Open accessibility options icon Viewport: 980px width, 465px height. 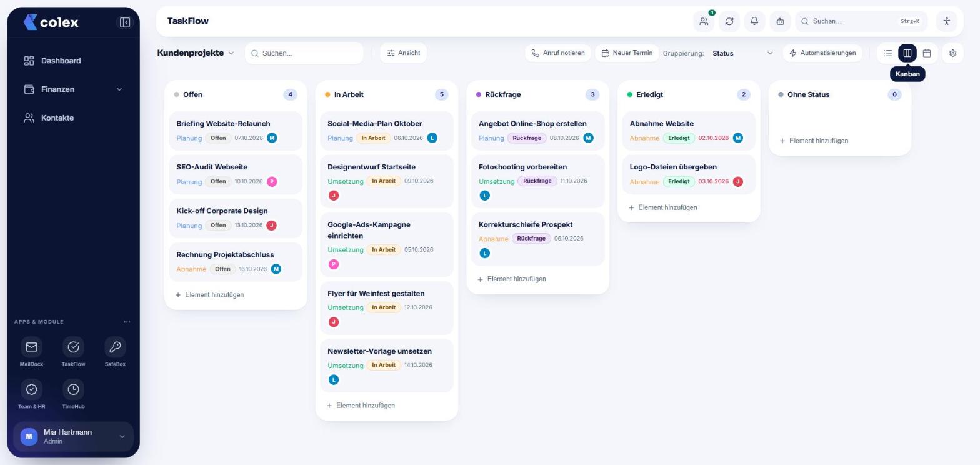click(947, 21)
